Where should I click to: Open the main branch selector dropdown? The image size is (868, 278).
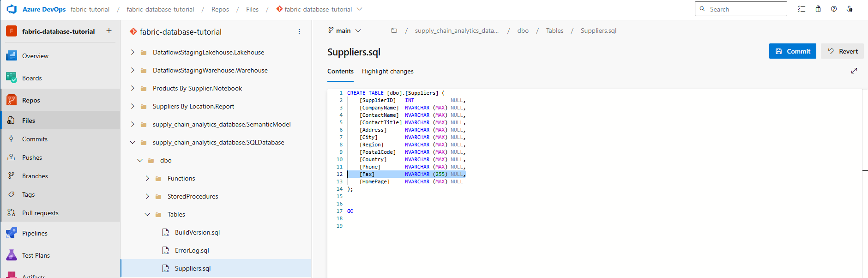pos(344,31)
